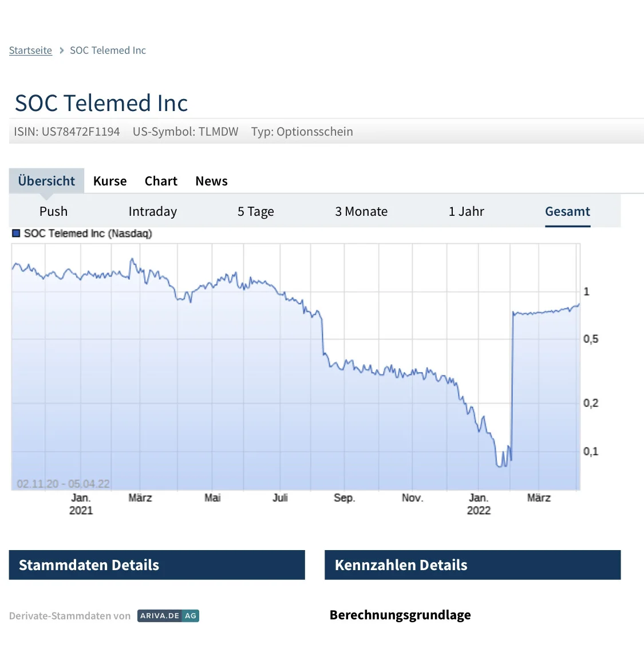Select the Push chart timeframe

point(53,211)
